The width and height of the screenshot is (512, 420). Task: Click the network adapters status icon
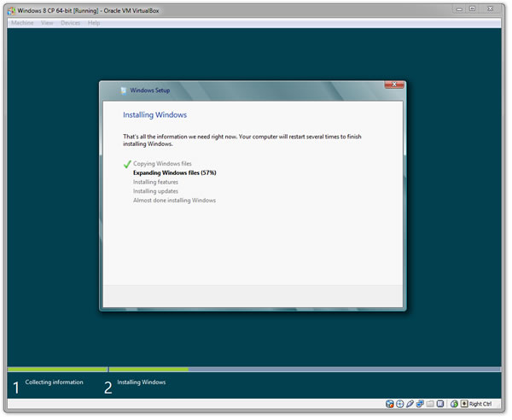coord(420,404)
